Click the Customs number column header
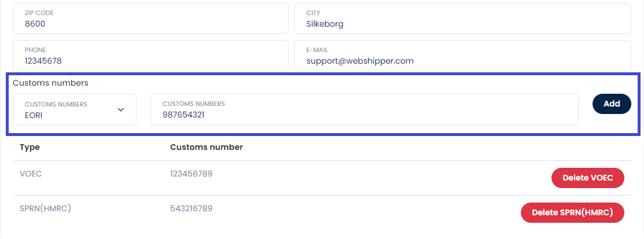The image size is (644, 239). [206, 147]
